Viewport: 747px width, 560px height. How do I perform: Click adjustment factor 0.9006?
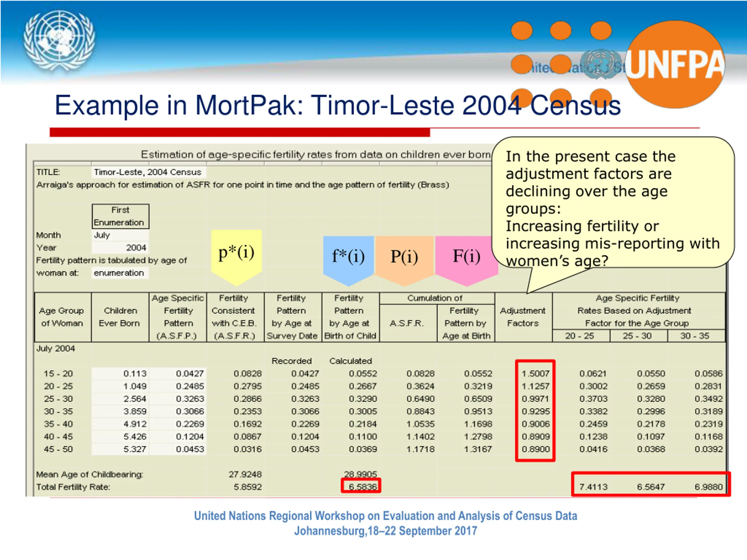[536, 424]
